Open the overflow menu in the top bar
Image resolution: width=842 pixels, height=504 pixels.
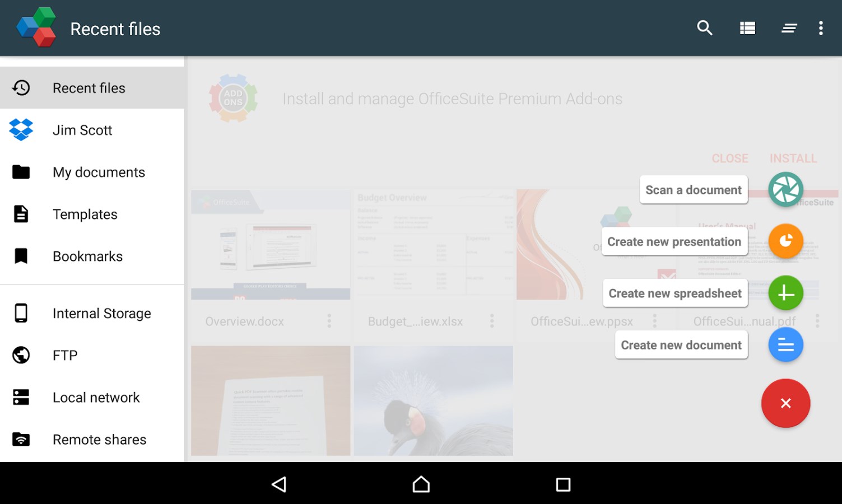[821, 27]
